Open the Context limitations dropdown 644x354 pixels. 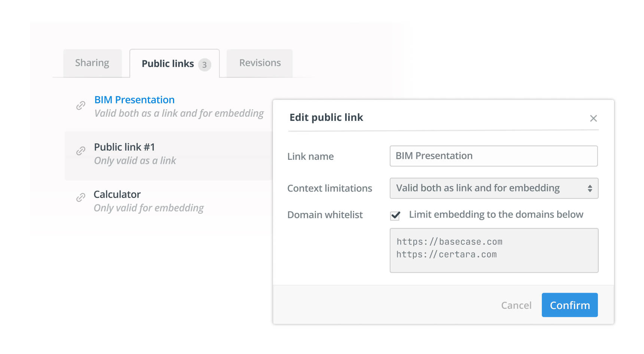(494, 188)
